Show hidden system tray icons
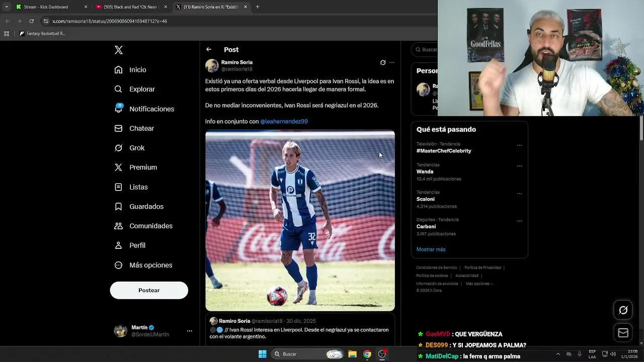This screenshot has width=644, height=362. click(x=558, y=354)
